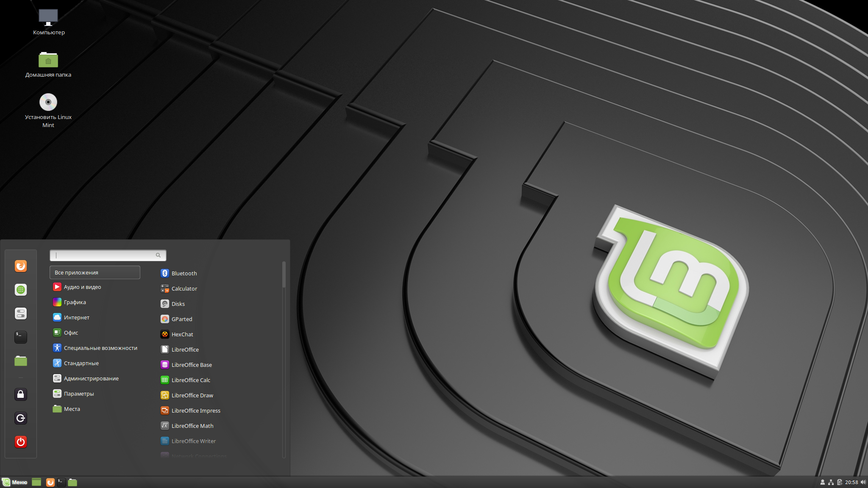
Task: Click the red shutdown power icon
Action: [x=21, y=442]
